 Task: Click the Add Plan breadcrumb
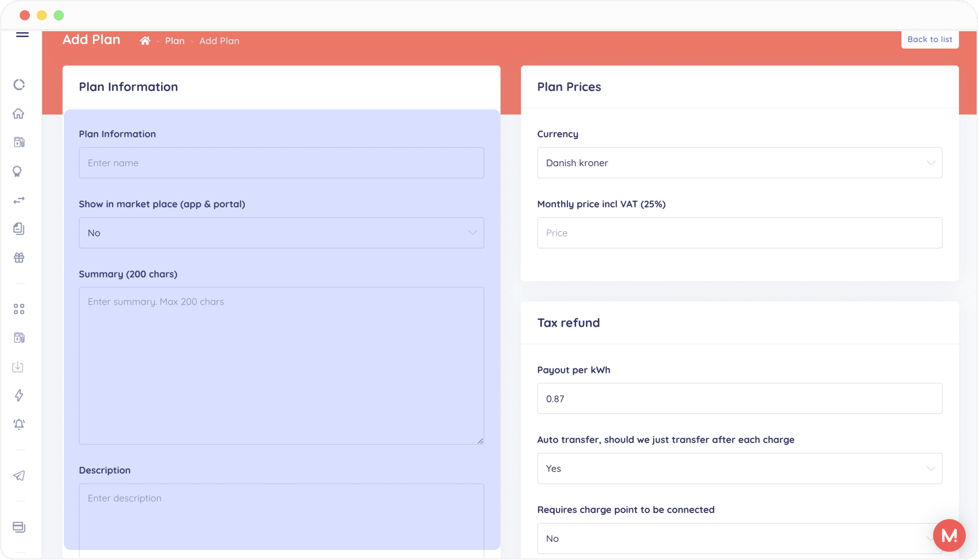[x=219, y=41]
